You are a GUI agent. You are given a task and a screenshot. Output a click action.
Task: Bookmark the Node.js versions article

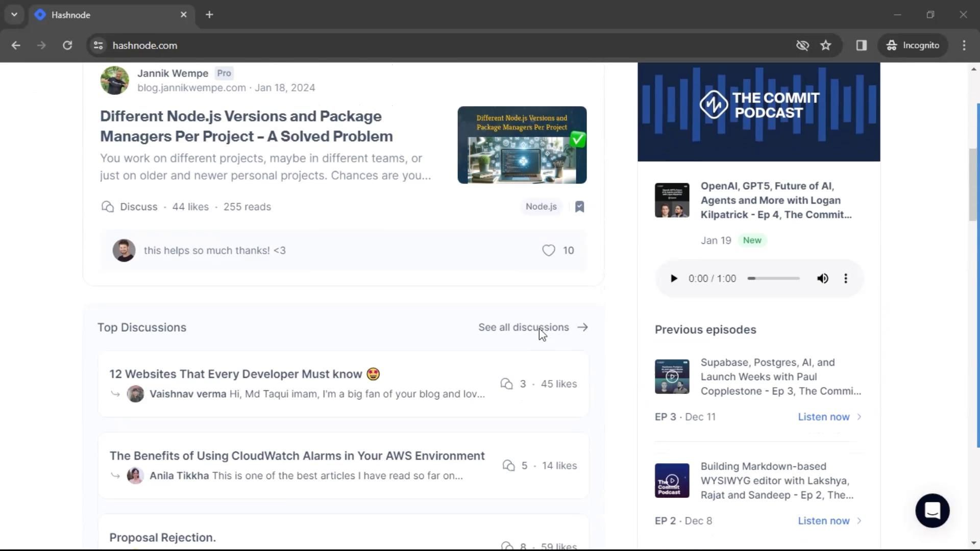579,207
